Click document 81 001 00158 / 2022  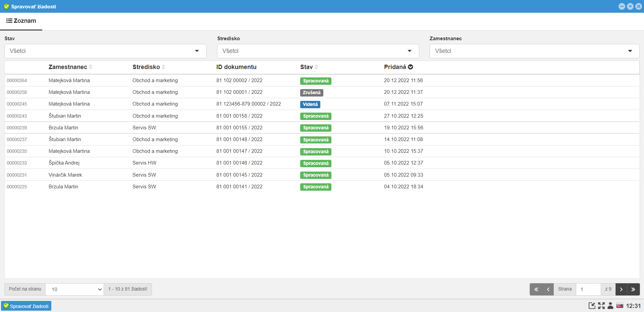click(x=239, y=116)
